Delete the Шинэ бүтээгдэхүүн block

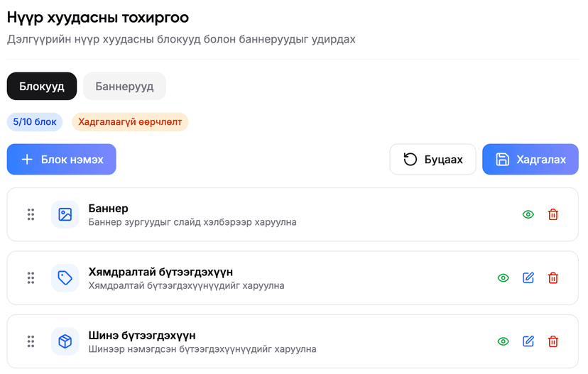553,341
